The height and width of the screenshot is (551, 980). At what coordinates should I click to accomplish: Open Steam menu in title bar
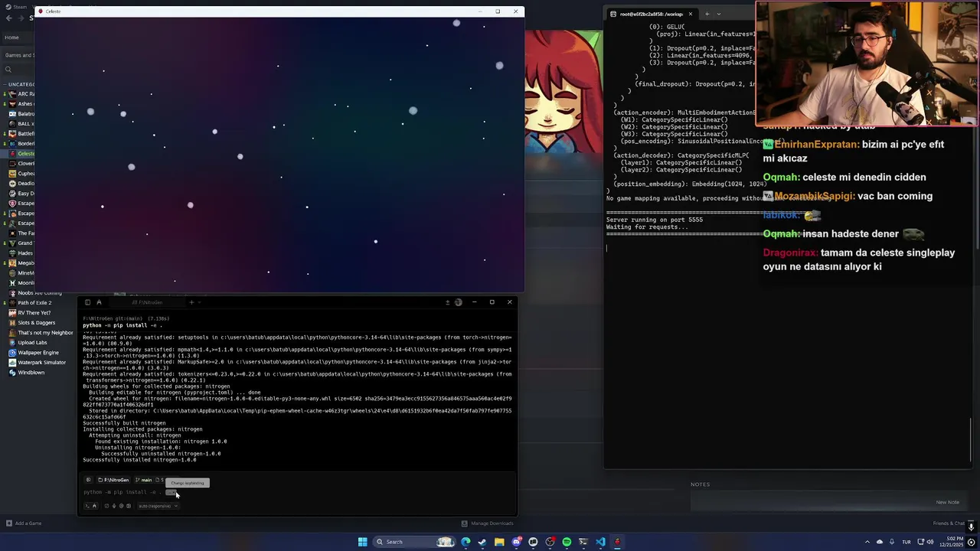(20, 7)
